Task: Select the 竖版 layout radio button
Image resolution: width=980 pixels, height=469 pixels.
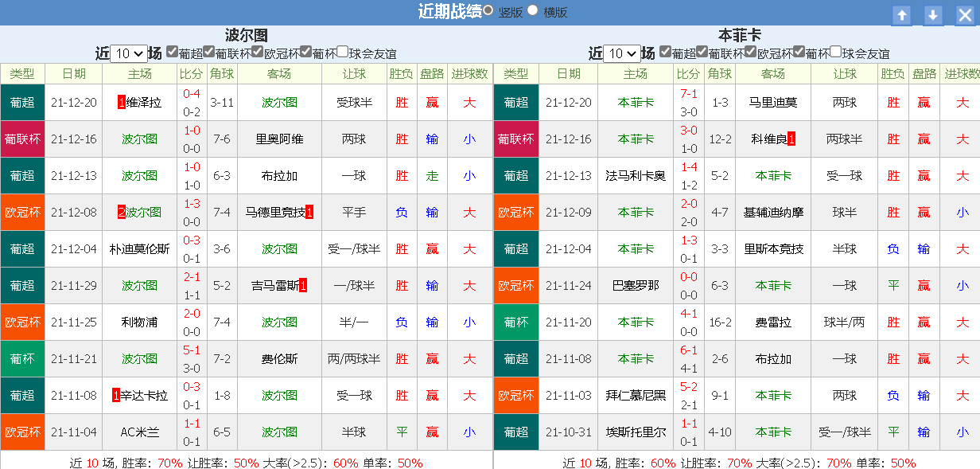Action: click(488, 10)
